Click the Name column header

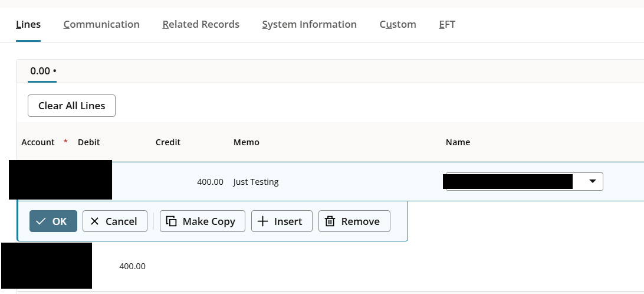[458, 142]
